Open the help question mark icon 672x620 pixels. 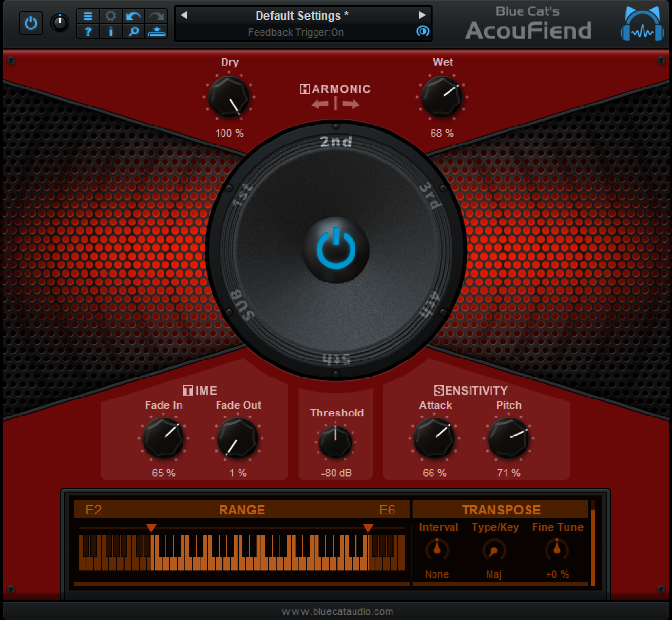click(88, 32)
